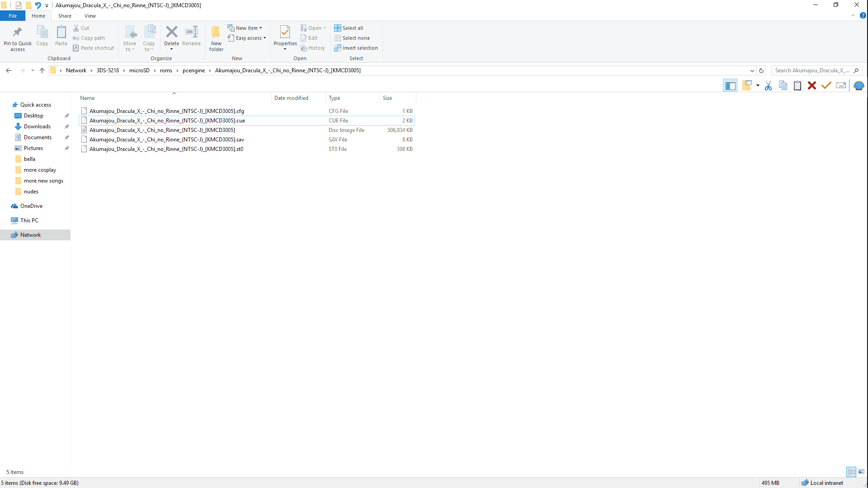Screen dimensions: 868x488
Task: Select the .cfg file
Action: tap(246, 111)
